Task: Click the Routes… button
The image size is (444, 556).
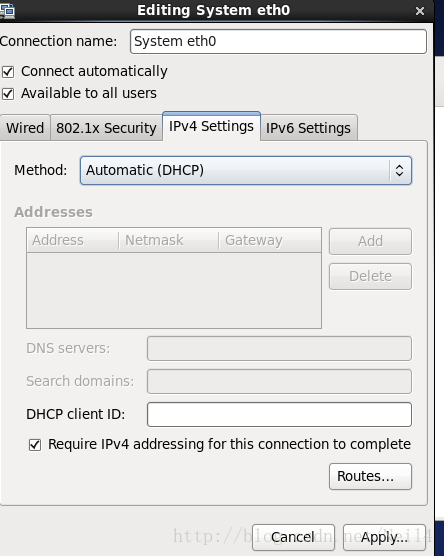Action: click(x=370, y=476)
